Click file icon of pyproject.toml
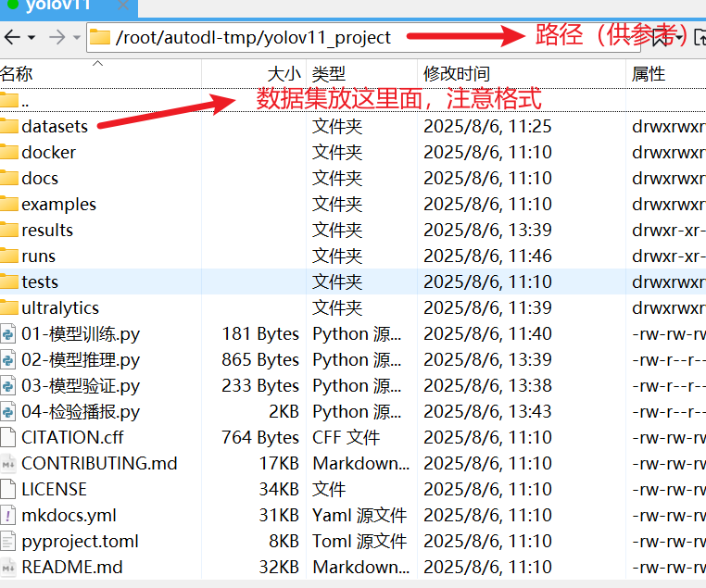 [x=7, y=541]
